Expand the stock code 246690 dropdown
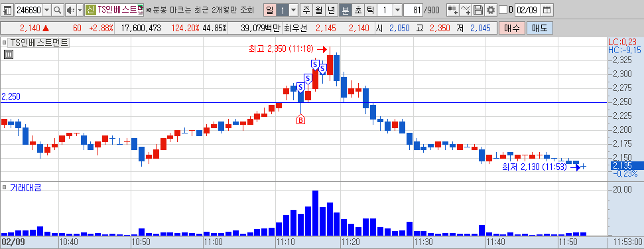Screen dimensions: 644x249 coord(47,9)
